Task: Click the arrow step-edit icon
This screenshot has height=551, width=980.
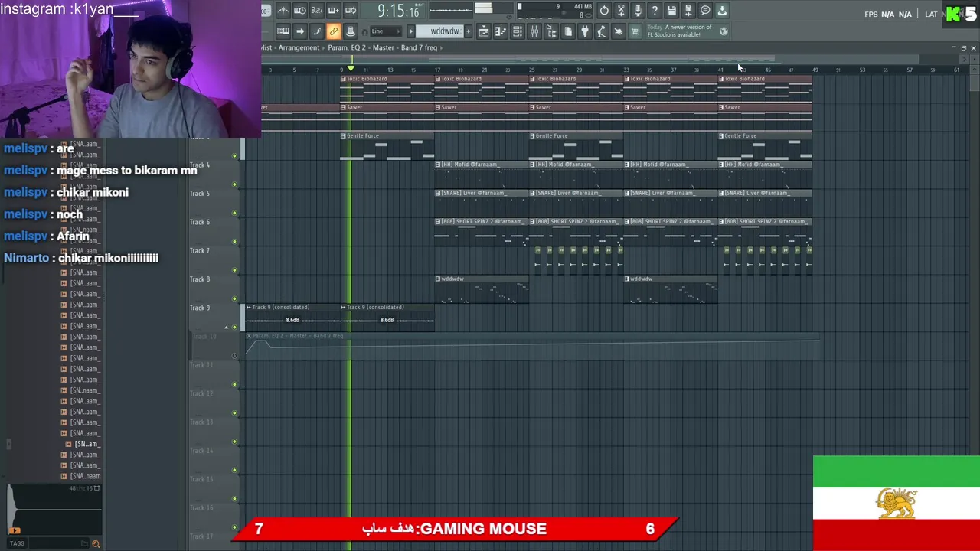Action: click(x=299, y=31)
